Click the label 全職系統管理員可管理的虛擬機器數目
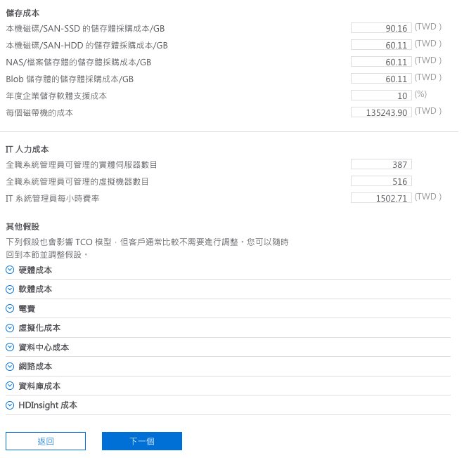The height and width of the screenshot is (458, 476). 77,181
